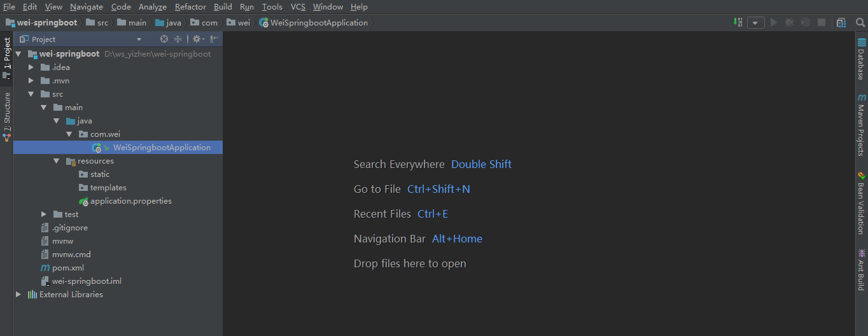
Task: Expand the test folder arrow
Action: pos(44,214)
